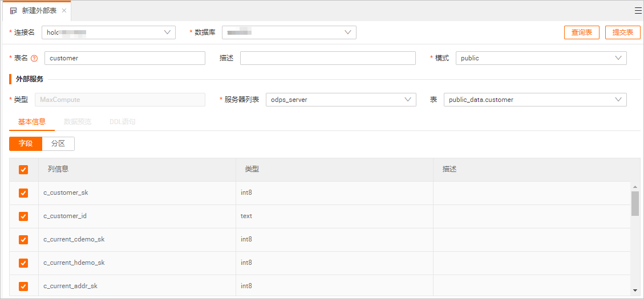Open the hamburger menu at top right

click(638, 11)
